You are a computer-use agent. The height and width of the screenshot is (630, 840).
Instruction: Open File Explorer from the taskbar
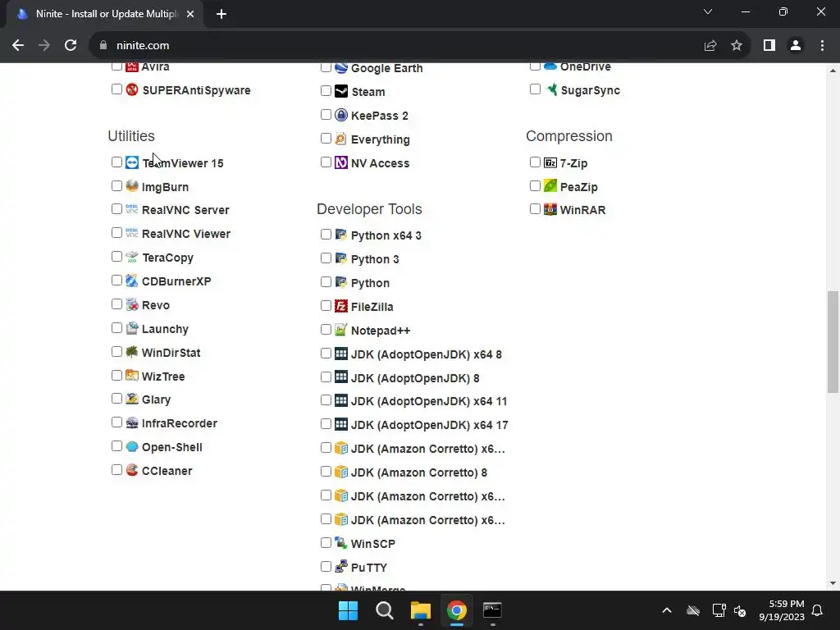pos(421,610)
